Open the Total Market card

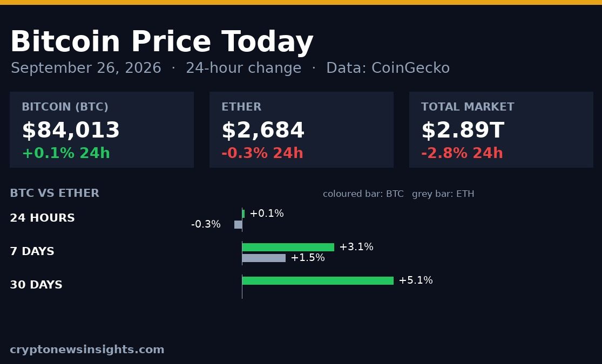click(501, 129)
